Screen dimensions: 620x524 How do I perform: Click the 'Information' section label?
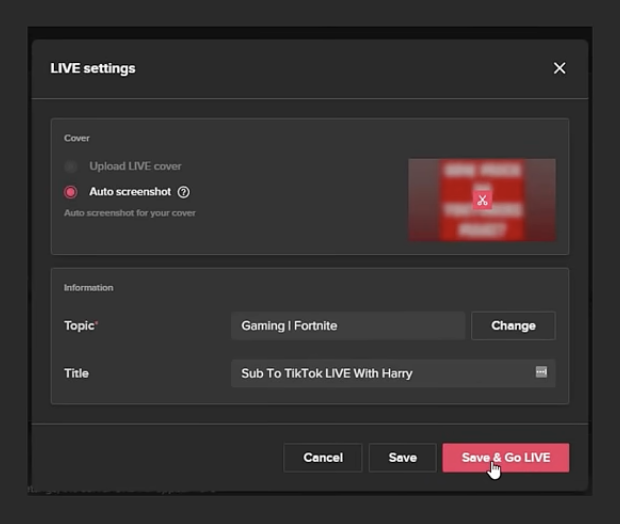pyautogui.click(x=89, y=288)
